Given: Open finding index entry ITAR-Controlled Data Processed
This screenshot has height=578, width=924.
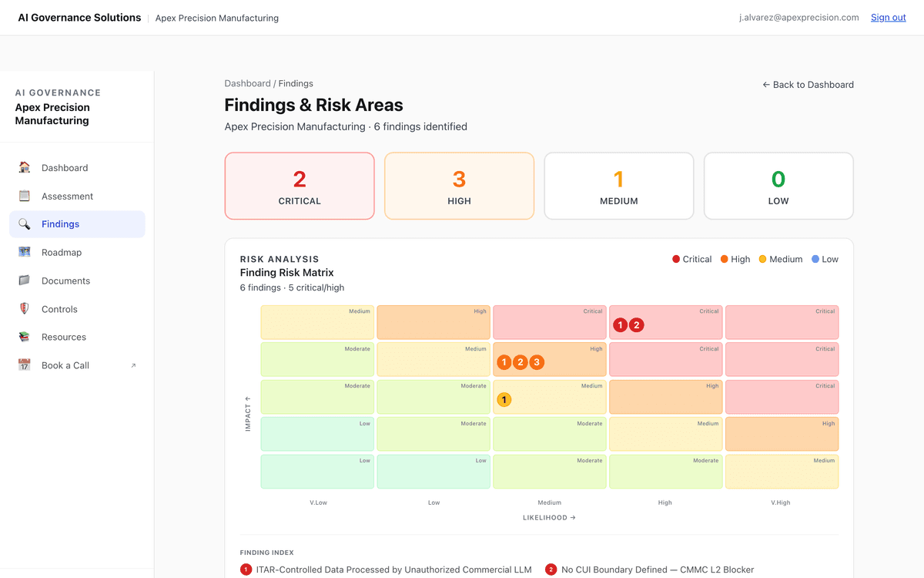Looking at the screenshot, I should coord(387,570).
